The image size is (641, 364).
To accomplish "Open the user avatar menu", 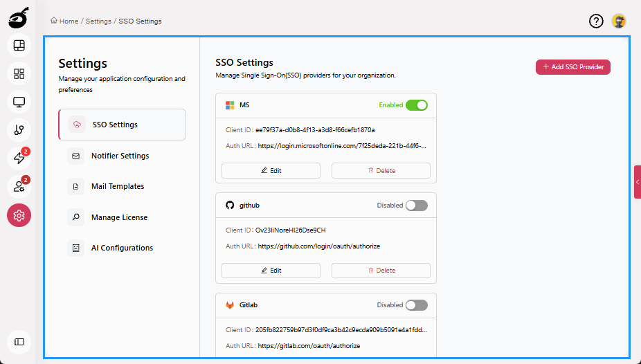I will [619, 21].
